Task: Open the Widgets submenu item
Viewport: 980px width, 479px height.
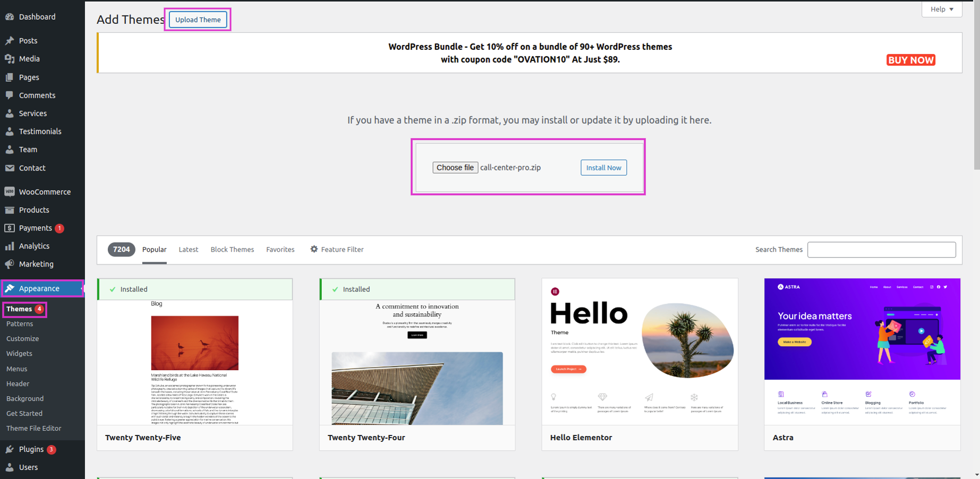Action: point(19,354)
